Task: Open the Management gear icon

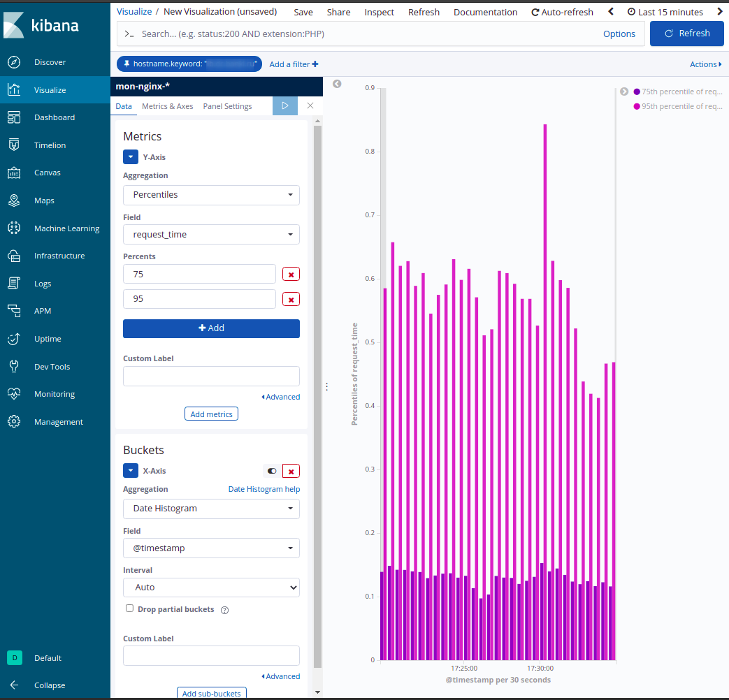Action: 14,422
